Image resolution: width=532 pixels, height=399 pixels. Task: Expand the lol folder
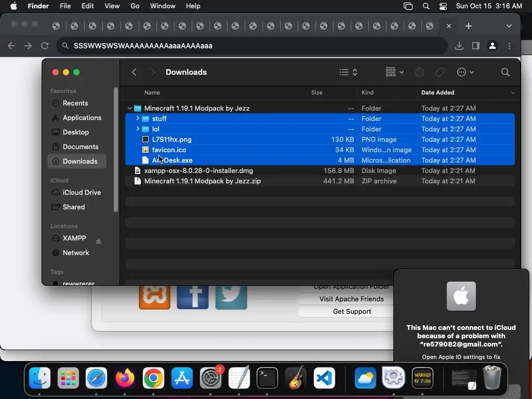click(137, 129)
